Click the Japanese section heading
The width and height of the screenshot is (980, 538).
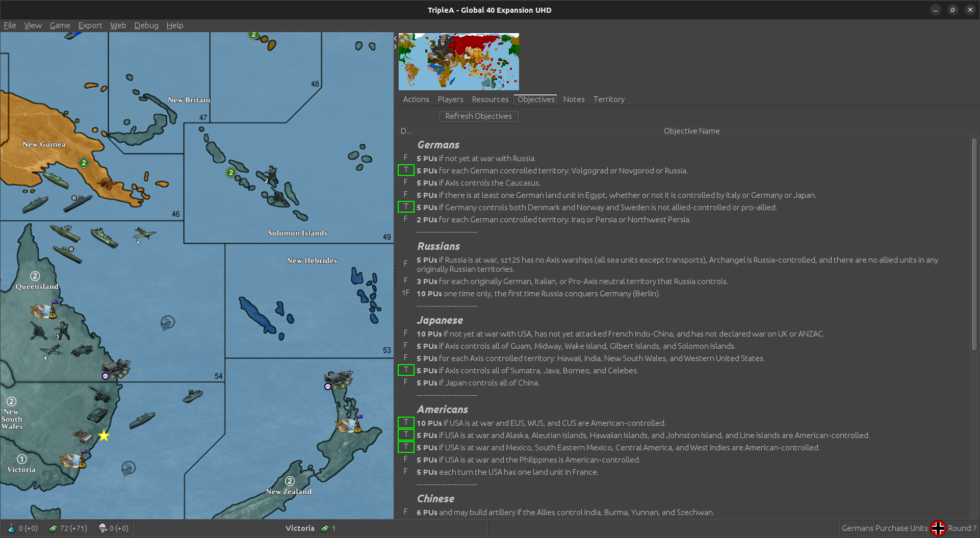(x=440, y=321)
